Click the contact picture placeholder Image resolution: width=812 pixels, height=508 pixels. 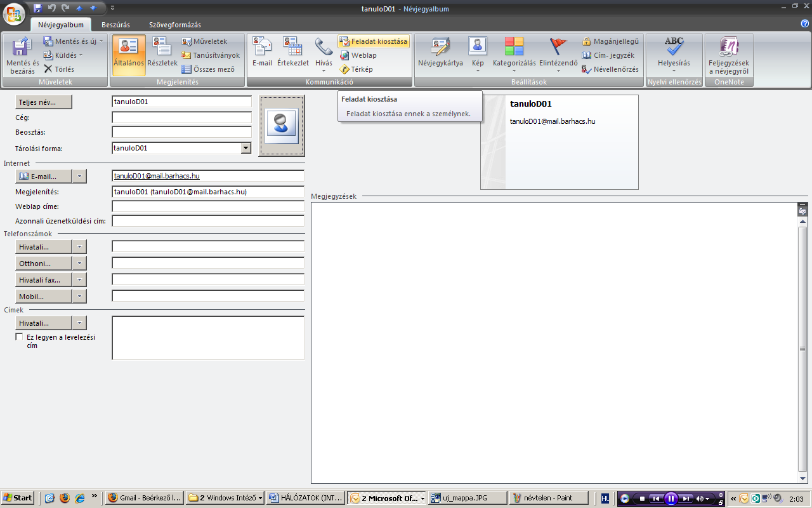click(282, 126)
